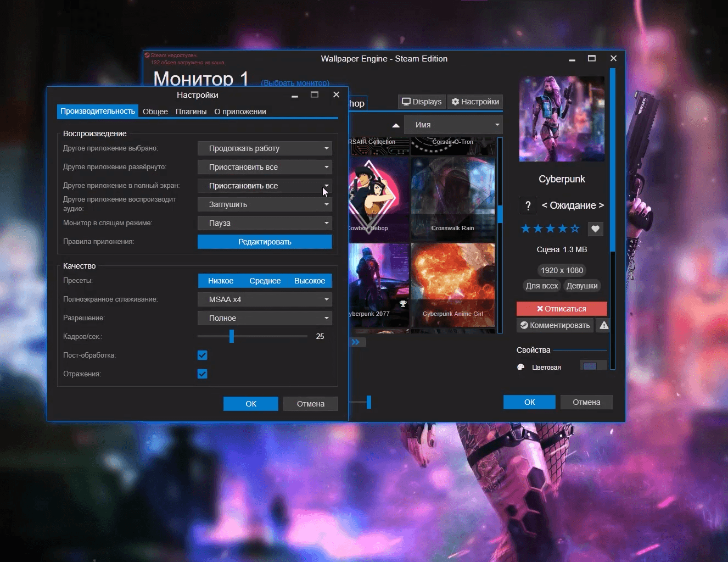Click the color swatch next to Цветовая
728x562 pixels.
pyautogui.click(x=590, y=366)
